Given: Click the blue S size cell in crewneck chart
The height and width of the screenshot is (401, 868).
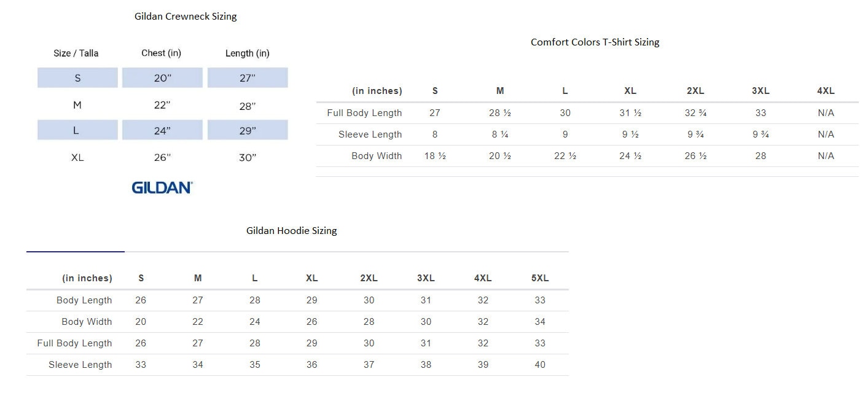Looking at the screenshot, I should [x=77, y=78].
